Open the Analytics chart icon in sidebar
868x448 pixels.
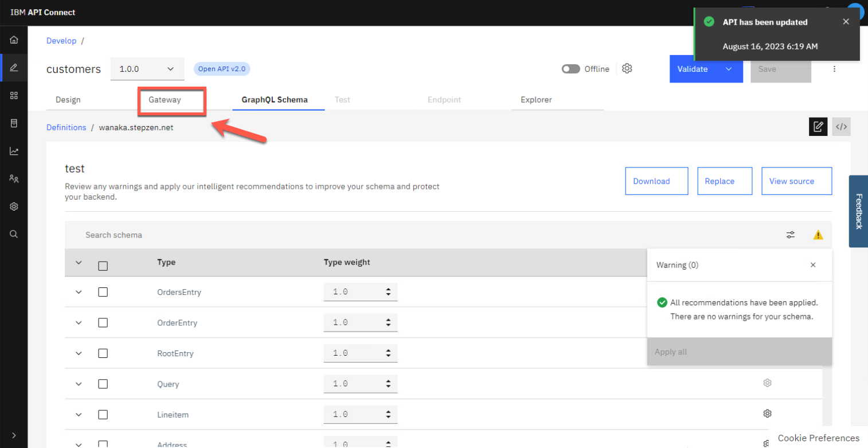14,151
